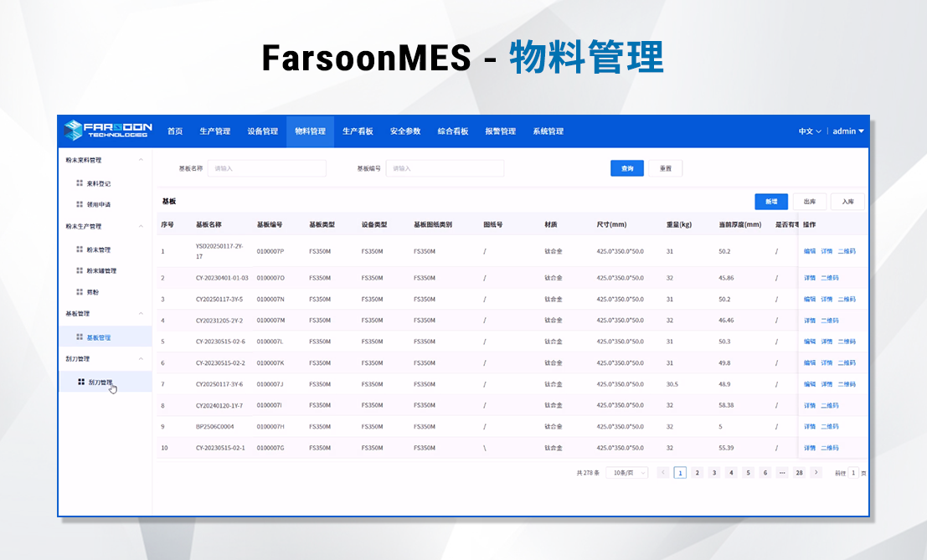
Task: Open 二维码 link for row 1
Action: coord(847,251)
